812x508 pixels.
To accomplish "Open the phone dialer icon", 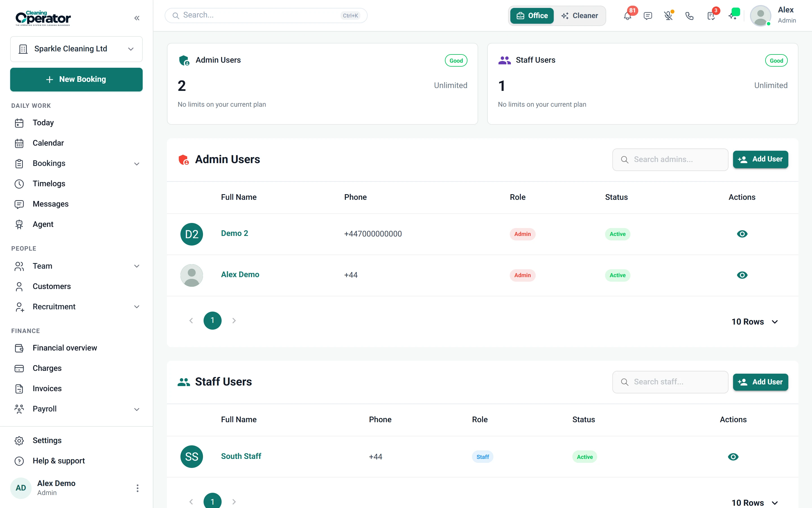I will pos(689,16).
